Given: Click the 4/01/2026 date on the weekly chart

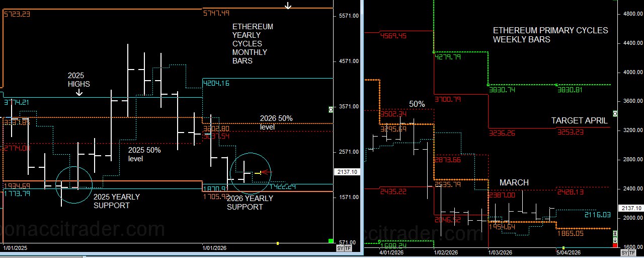Looking at the screenshot, I should point(391,252).
